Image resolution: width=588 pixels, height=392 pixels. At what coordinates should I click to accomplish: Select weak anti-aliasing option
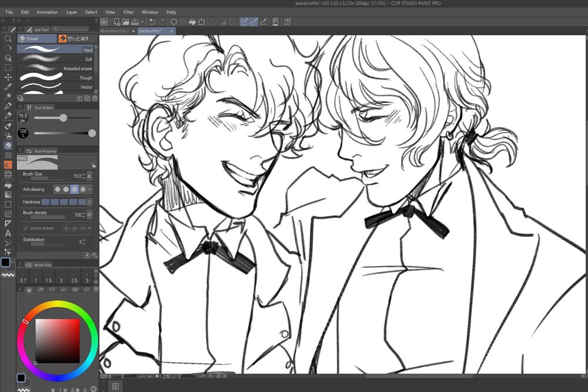66,190
